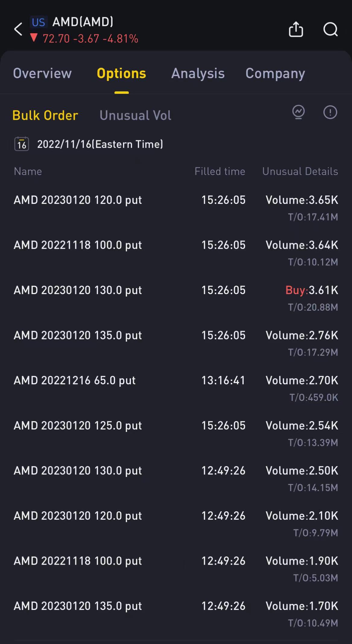352x644 pixels.
Task: Open the chart analysis smiley icon
Action: 298,113
